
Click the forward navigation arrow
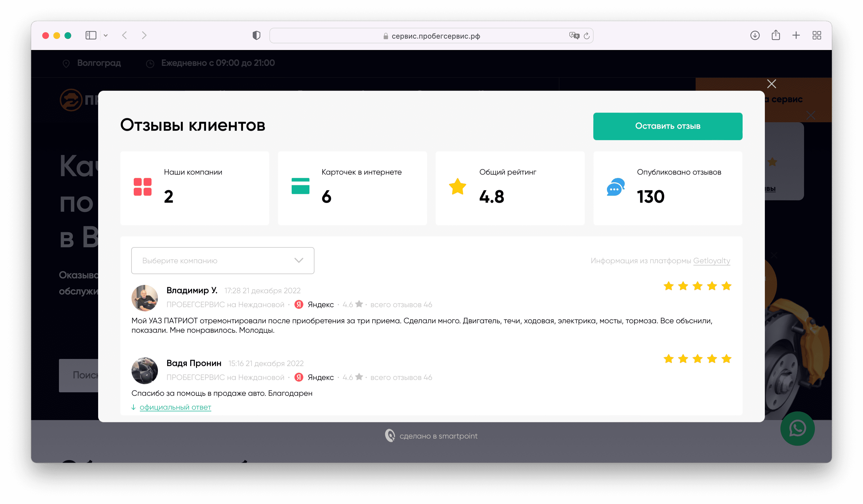(144, 36)
